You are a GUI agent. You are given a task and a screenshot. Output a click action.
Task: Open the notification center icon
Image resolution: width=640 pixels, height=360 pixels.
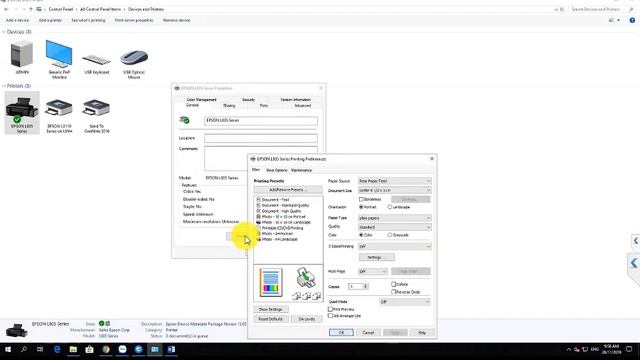pyautogui.click(x=629, y=349)
